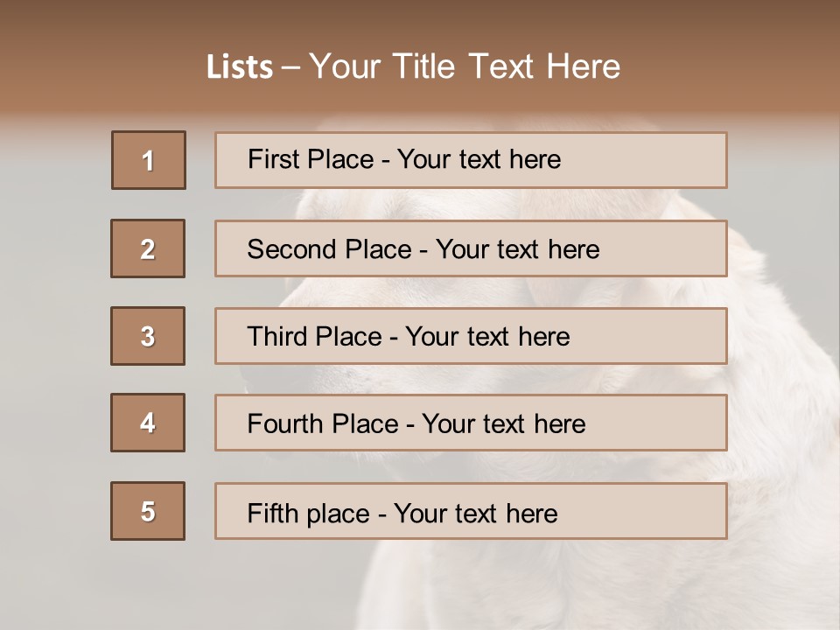
Task: Click the word 'place' in Fifth place row
Action: (337, 513)
